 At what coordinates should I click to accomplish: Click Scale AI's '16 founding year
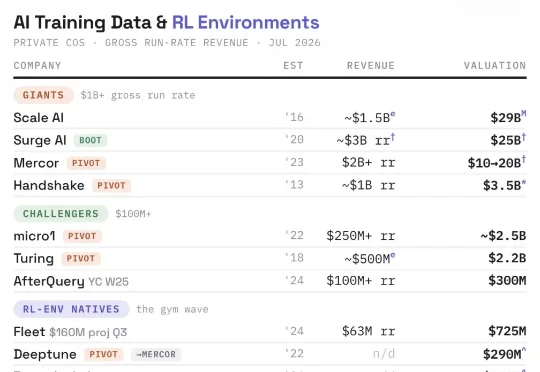coord(294,117)
